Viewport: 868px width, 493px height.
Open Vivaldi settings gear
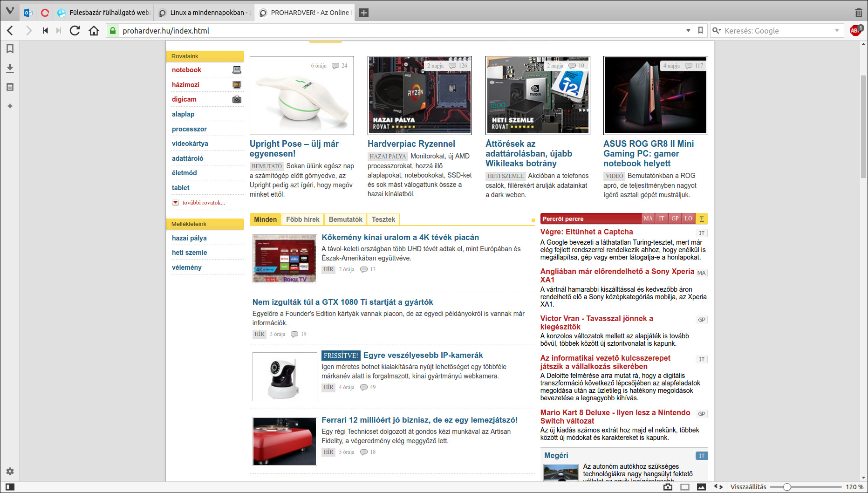point(10,471)
